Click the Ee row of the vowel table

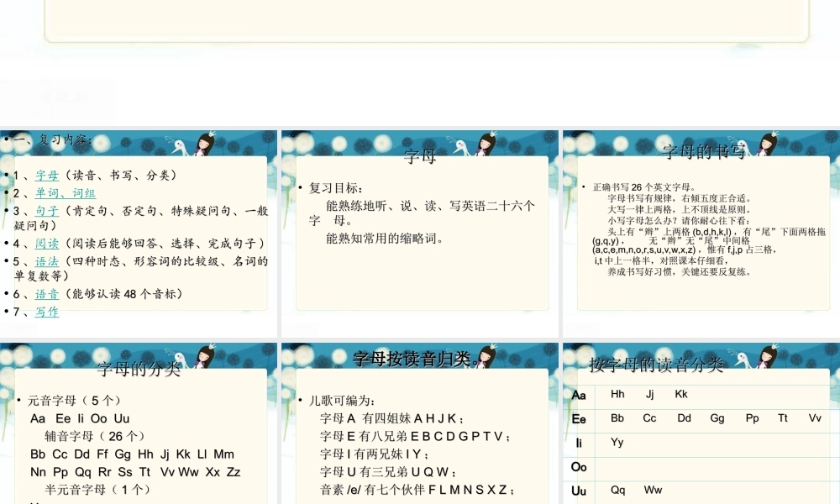(578, 418)
